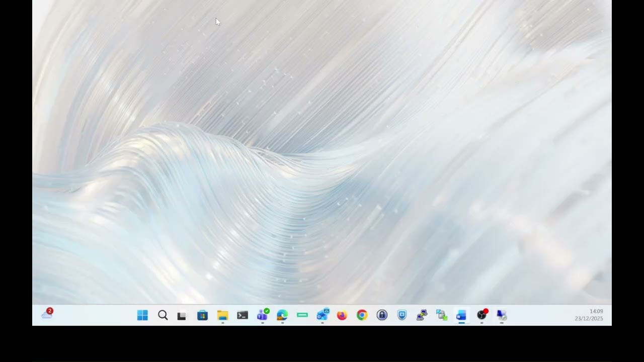The height and width of the screenshot is (362, 644).
Task: Open Microsoft Edge browser
Action: 282,315
